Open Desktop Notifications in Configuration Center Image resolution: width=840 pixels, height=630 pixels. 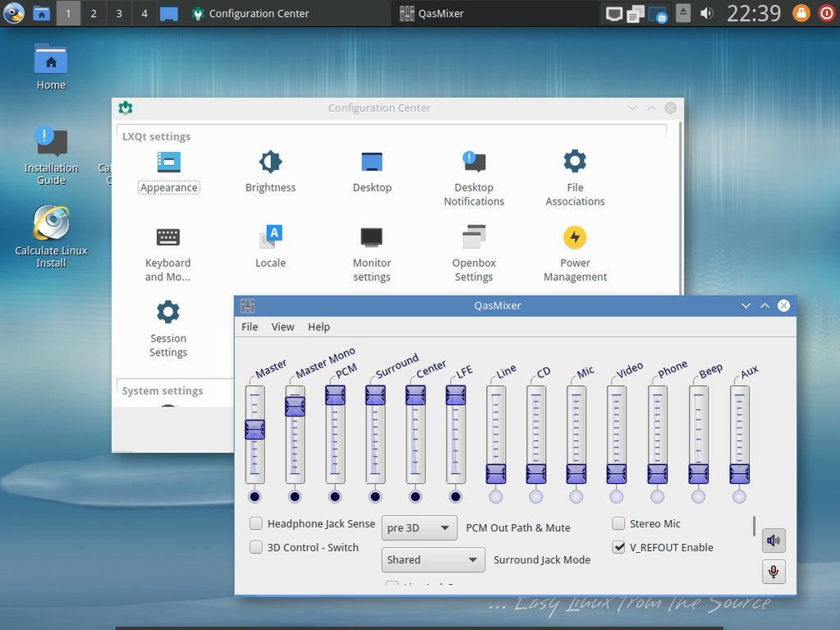tap(474, 179)
